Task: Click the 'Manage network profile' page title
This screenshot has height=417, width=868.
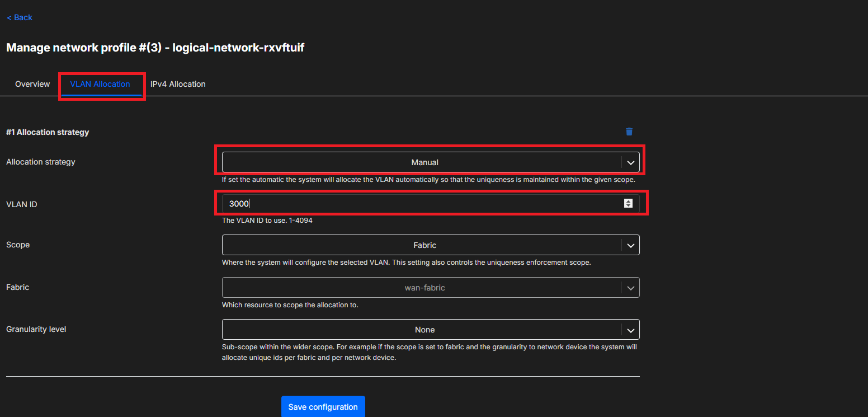Action: click(x=155, y=48)
